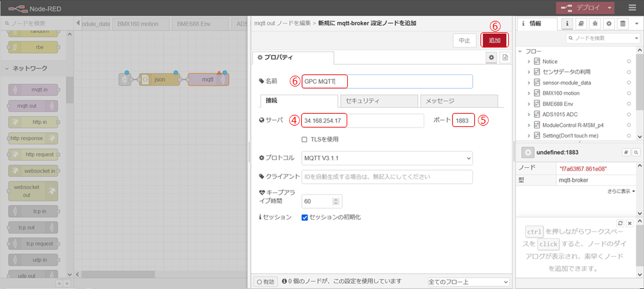Switch to the メッセージ tab
Screen dimensions: 644x289
[458, 101]
